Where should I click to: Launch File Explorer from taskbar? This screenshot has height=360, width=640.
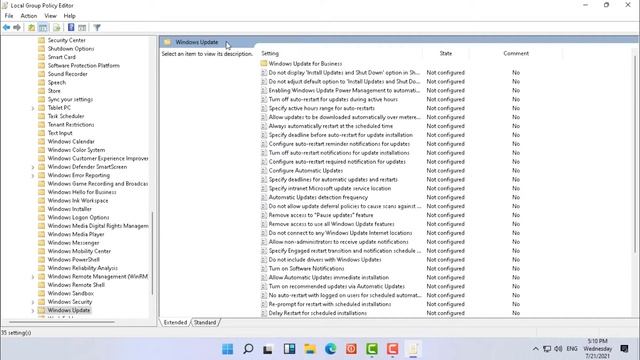click(x=310, y=349)
